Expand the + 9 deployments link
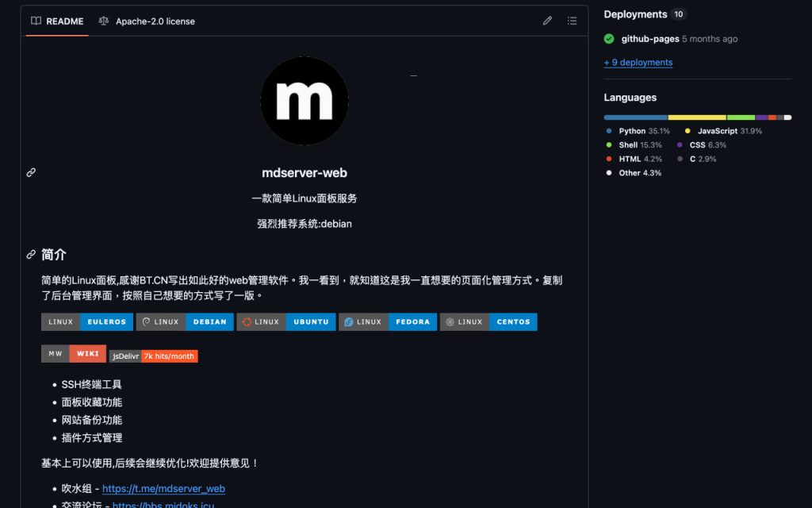The width and height of the screenshot is (812, 508). [x=638, y=62]
